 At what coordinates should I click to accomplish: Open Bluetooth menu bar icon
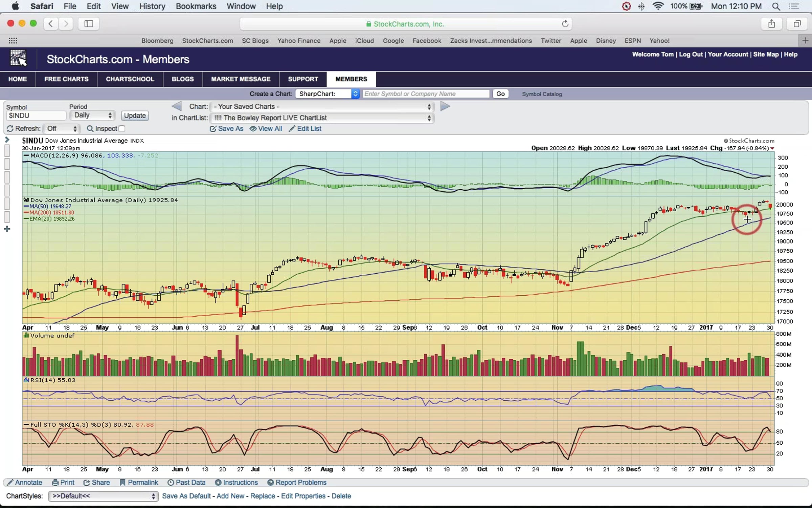tap(641, 6)
